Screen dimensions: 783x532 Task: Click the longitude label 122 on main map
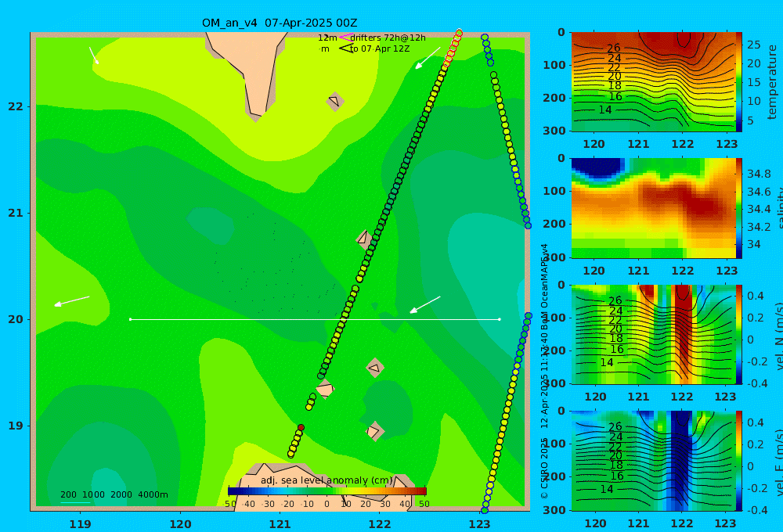click(380, 524)
